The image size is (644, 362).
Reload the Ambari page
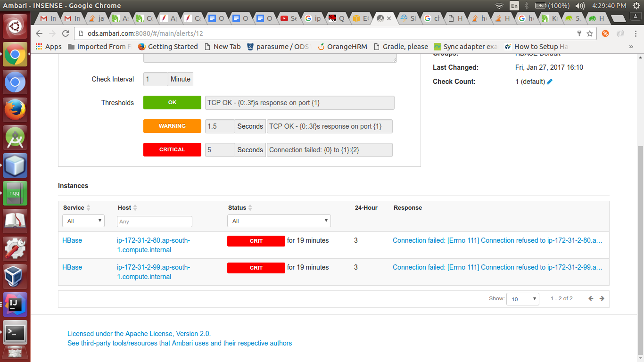(66, 33)
